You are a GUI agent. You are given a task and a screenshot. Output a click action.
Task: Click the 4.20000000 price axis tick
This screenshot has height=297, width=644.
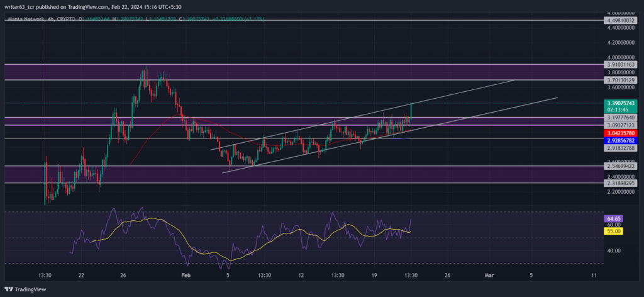pyautogui.click(x=620, y=43)
